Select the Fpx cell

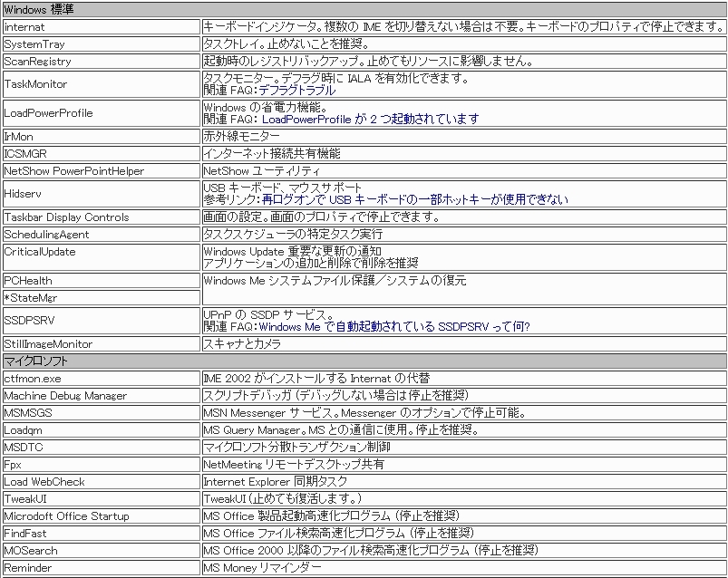click(x=102, y=465)
